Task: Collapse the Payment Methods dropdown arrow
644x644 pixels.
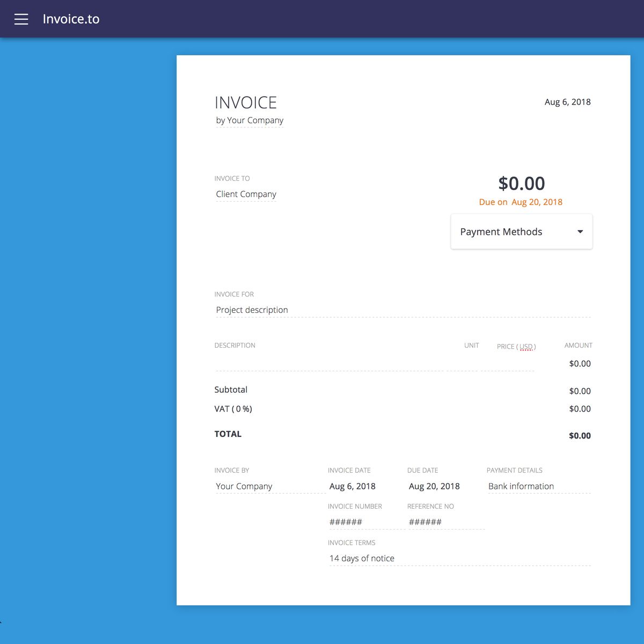Action: pos(580,231)
